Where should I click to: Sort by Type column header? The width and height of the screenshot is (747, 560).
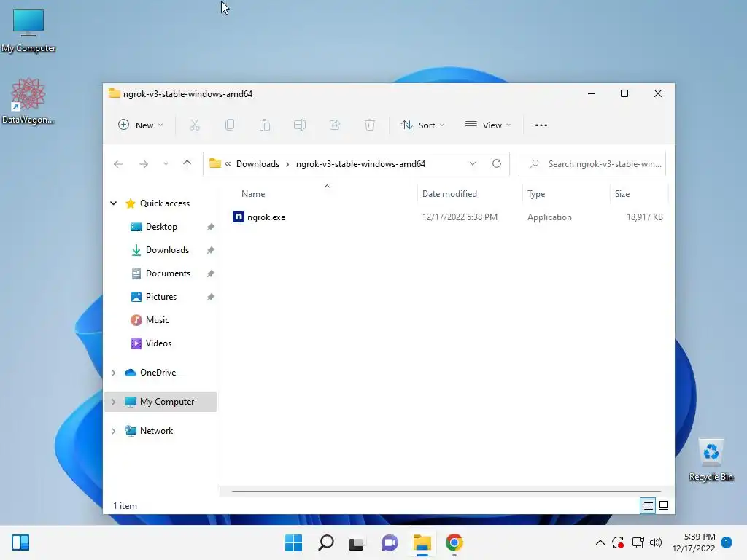coord(536,194)
